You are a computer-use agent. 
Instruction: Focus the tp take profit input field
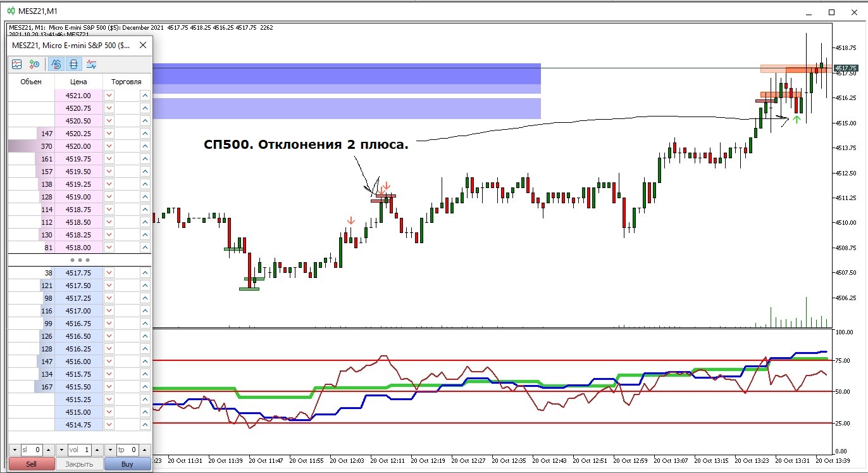[x=127, y=450]
